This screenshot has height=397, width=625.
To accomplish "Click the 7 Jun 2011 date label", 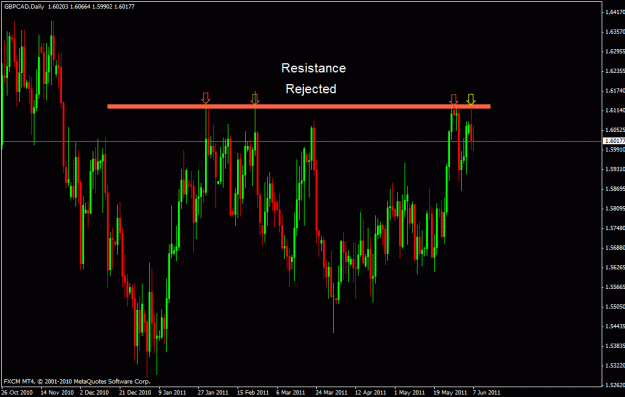I will coord(486,393).
